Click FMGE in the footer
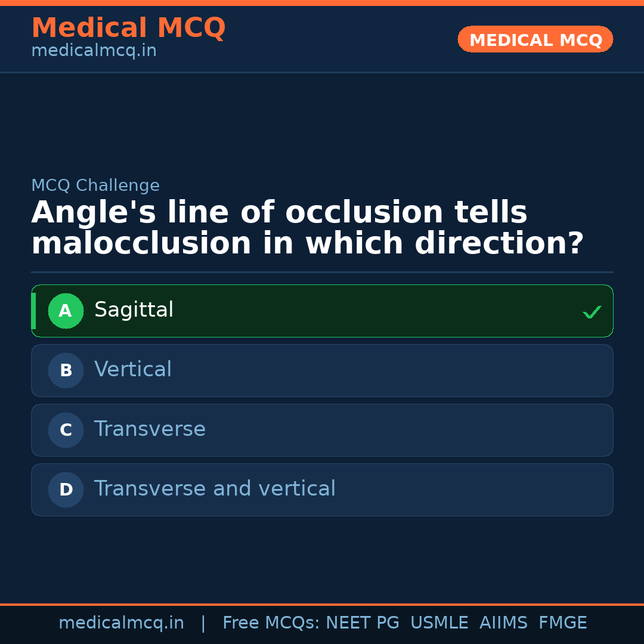 tap(562, 623)
